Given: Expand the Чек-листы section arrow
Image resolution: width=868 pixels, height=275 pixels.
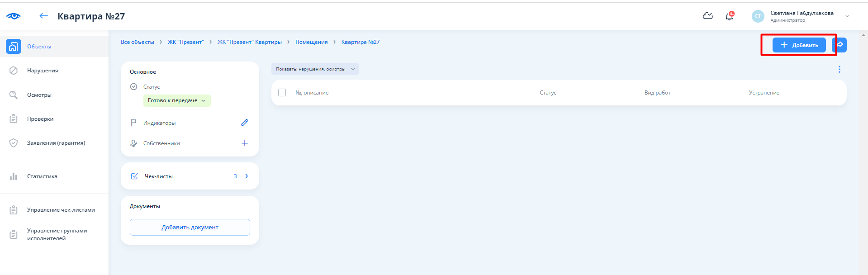Looking at the screenshot, I should [247, 176].
